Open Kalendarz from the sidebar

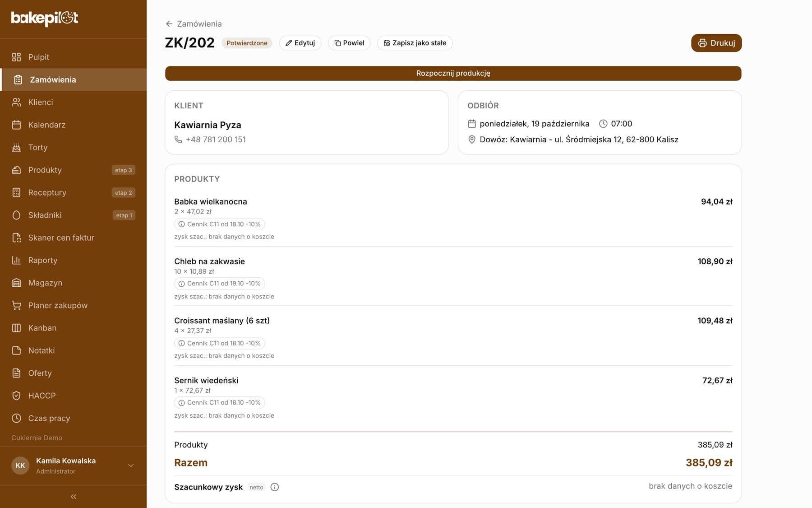[74, 125]
